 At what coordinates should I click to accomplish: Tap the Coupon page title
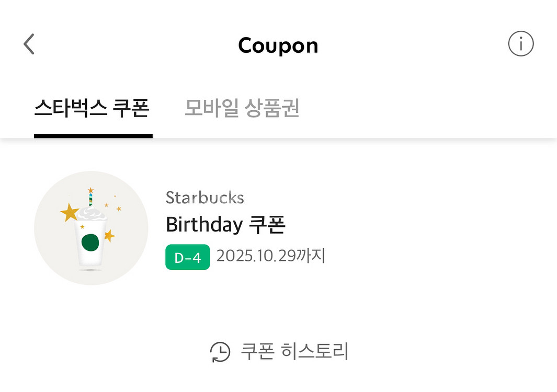coord(278,45)
